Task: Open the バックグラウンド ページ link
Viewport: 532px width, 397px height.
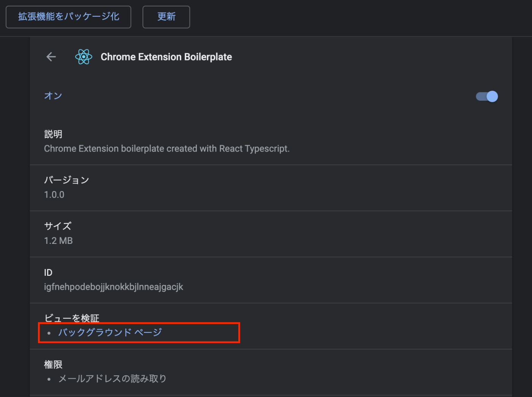Action: (x=110, y=332)
